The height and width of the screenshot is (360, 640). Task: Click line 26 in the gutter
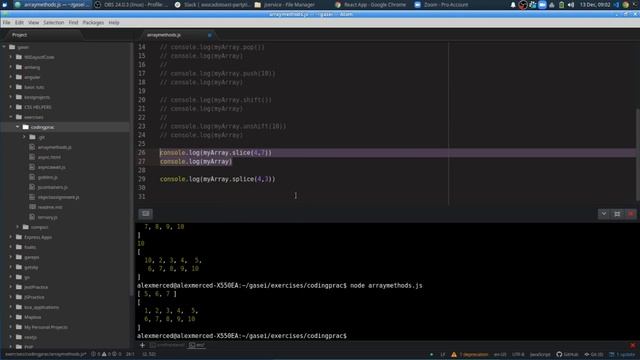click(142, 153)
